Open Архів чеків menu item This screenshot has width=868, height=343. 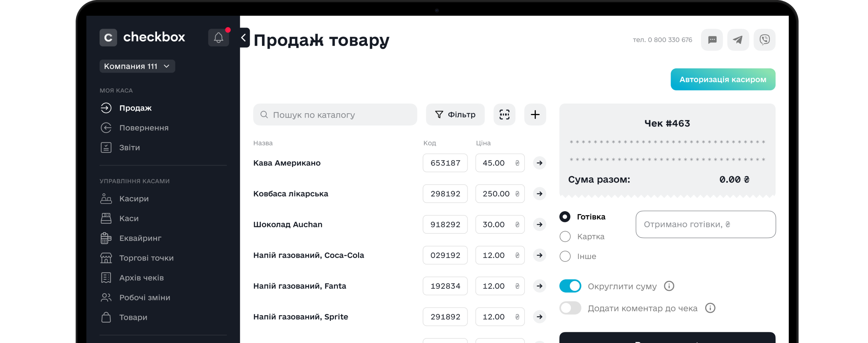click(141, 278)
